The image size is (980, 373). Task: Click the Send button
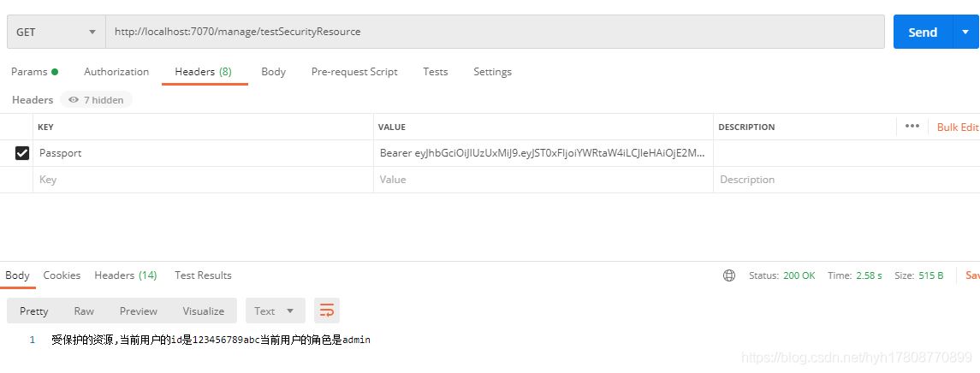coord(922,32)
